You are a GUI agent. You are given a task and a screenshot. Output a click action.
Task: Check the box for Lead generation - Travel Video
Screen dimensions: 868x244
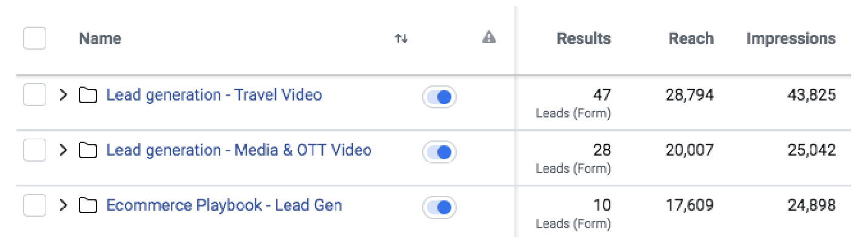(35, 96)
